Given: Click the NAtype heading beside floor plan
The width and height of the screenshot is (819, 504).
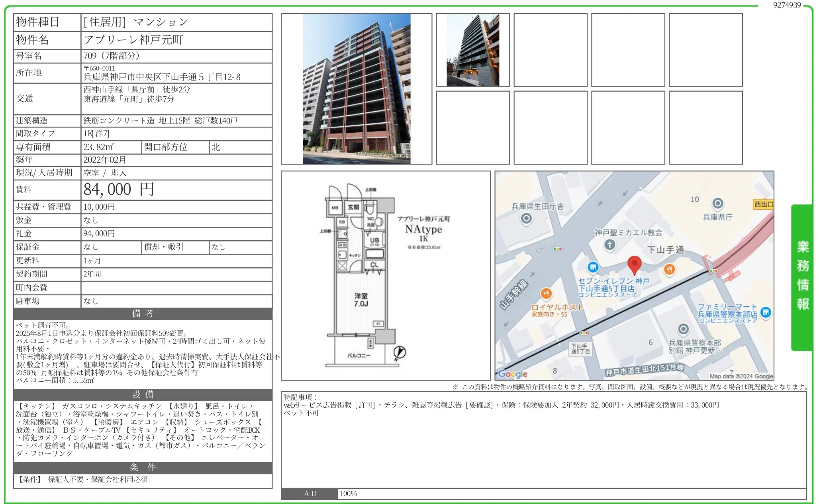Looking at the screenshot, I should [423, 229].
